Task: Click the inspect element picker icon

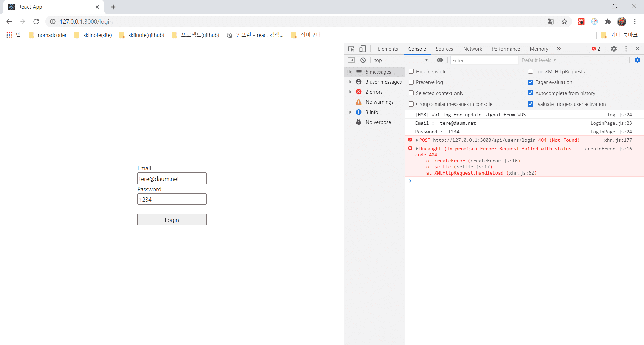Action: 351,49
